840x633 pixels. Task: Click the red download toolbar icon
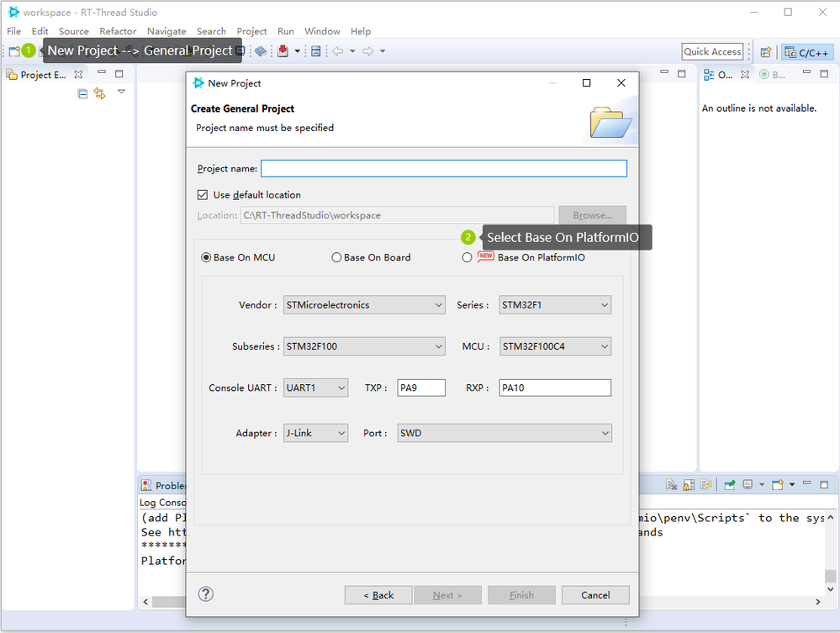[283, 51]
